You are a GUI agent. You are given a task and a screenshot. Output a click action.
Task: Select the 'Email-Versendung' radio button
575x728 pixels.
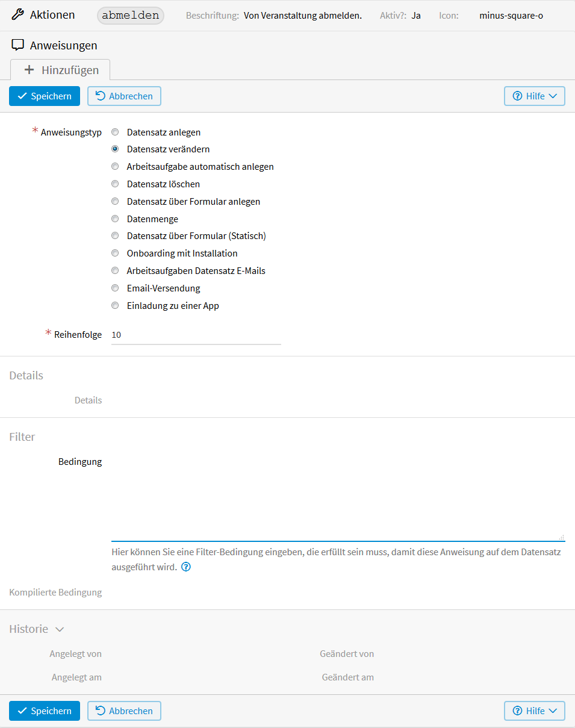tap(115, 288)
